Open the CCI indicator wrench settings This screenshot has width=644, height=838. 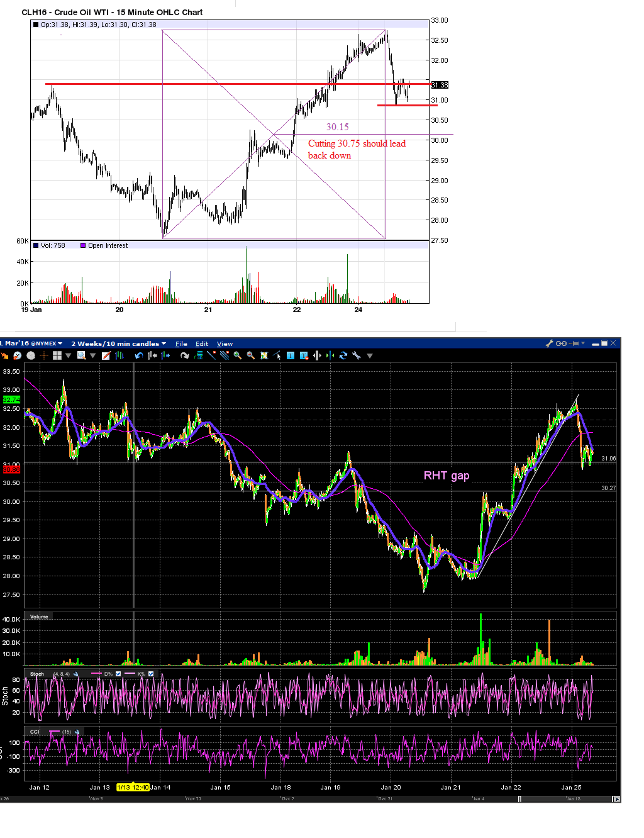(77, 732)
